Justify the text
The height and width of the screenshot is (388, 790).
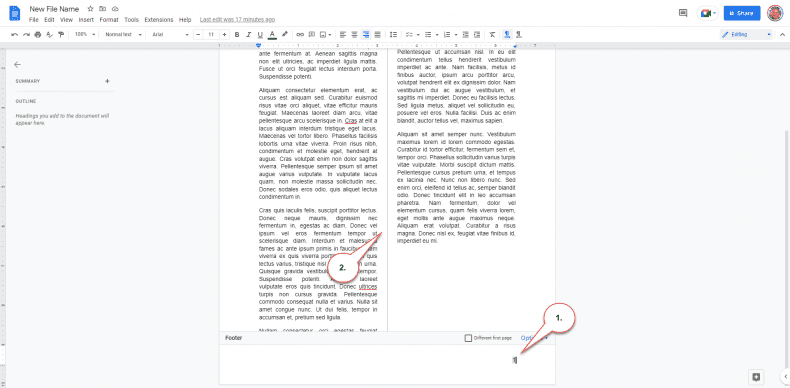(x=378, y=35)
